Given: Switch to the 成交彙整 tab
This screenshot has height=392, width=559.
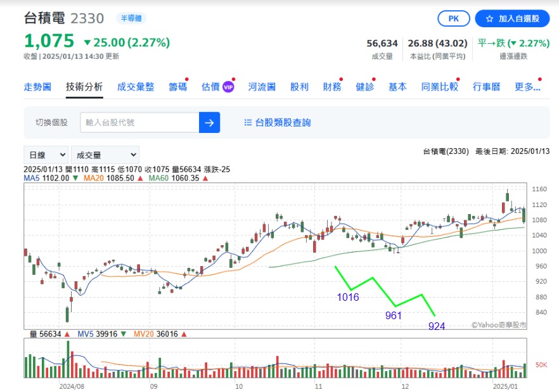Looking at the screenshot, I should point(136,87).
